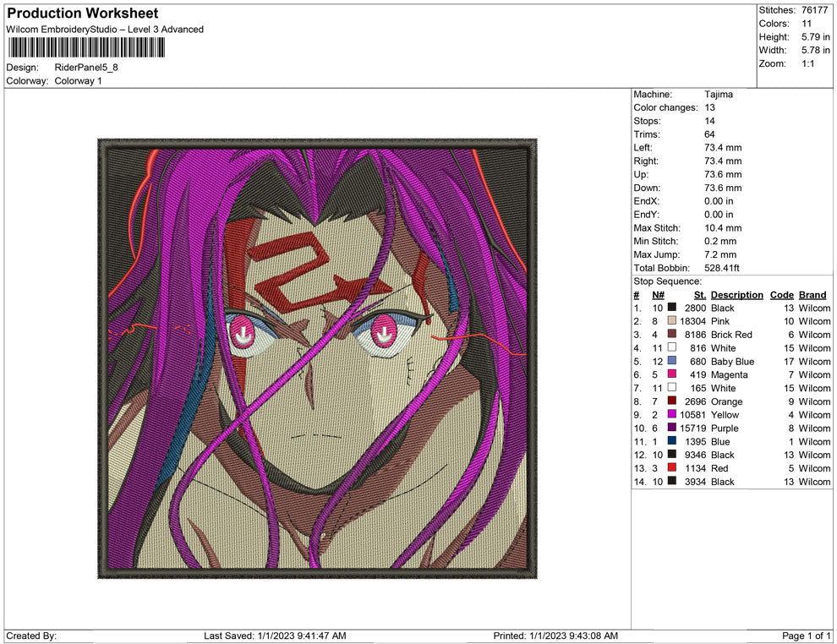837x644 pixels.
Task: Click the 'Stops:' label
Action: [647, 121]
